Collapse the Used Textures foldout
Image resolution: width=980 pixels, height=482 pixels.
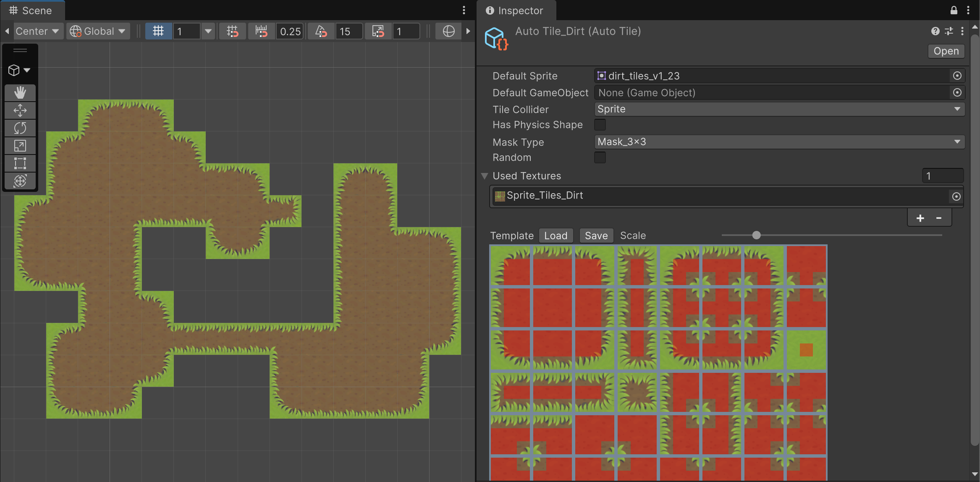[485, 176]
